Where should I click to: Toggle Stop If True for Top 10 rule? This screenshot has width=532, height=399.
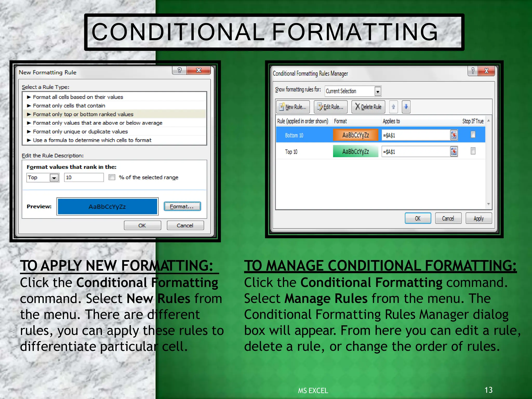pos(473,151)
